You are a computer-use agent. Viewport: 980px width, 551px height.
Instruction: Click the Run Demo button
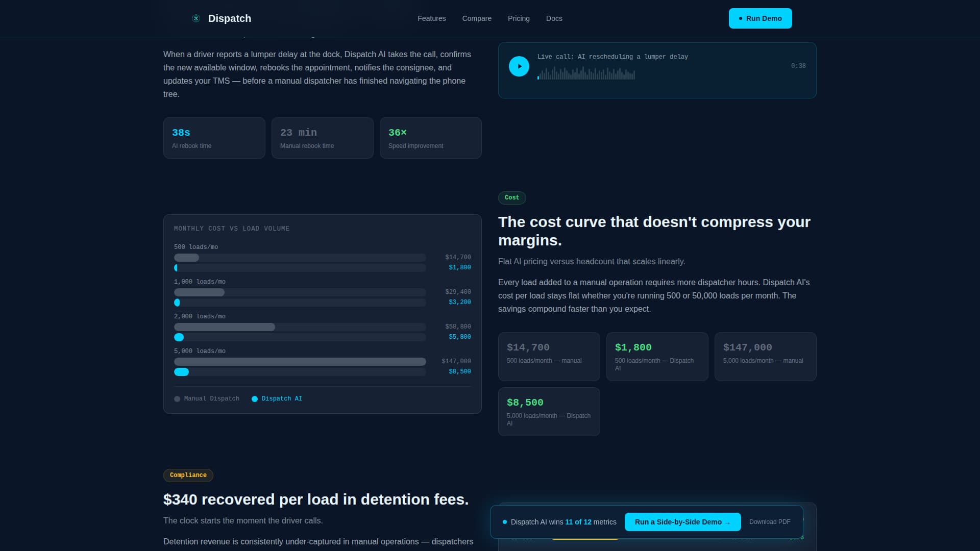pyautogui.click(x=761, y=18)
